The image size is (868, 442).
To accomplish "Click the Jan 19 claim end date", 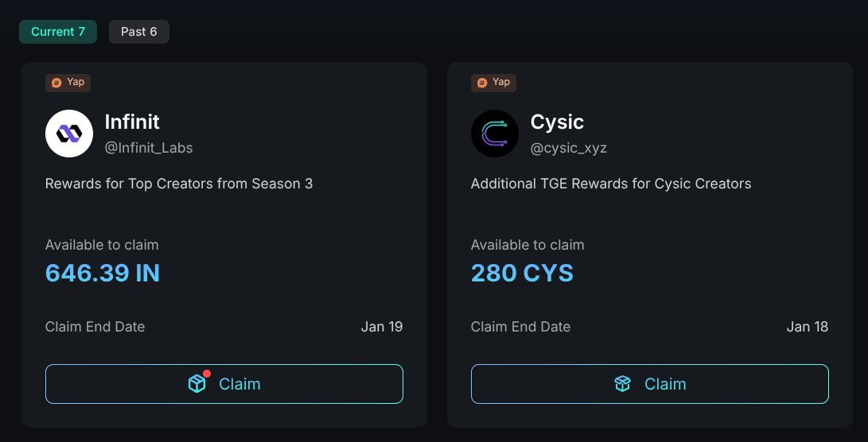I will [x=382, y=327].
